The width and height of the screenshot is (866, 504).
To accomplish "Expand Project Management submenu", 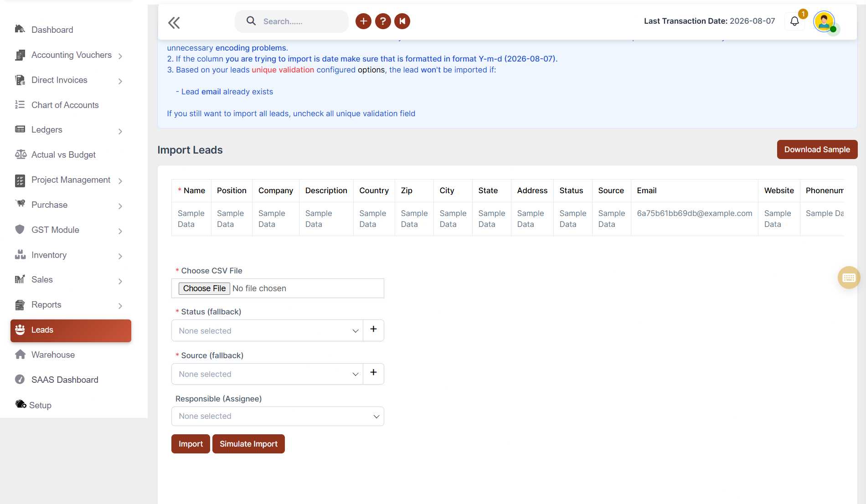I will [x=120, y=181].
